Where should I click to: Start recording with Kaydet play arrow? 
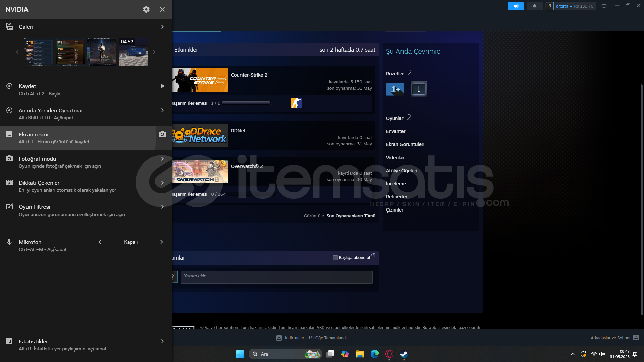coord(162,86)
